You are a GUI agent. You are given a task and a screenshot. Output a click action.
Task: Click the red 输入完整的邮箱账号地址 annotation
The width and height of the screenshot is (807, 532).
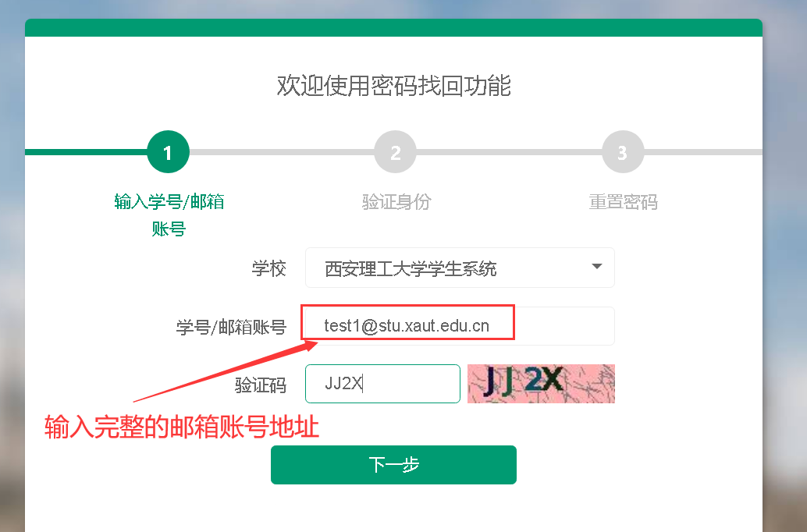point(182,427)
